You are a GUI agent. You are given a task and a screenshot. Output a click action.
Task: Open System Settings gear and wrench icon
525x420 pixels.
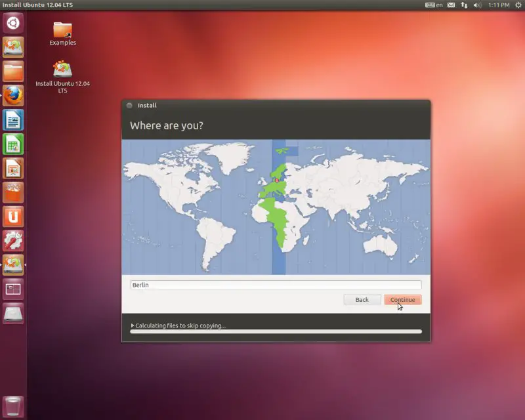(13, 241)
